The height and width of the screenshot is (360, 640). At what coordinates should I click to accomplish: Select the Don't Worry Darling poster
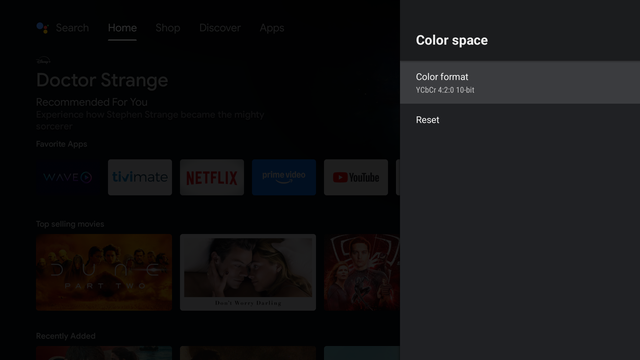tap(248, 272)
